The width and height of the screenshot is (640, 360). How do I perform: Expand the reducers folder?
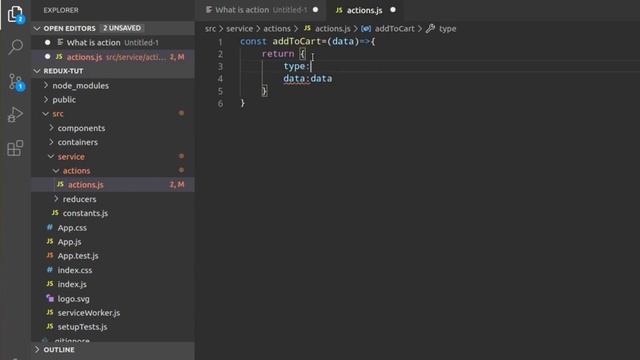[56, 199]
